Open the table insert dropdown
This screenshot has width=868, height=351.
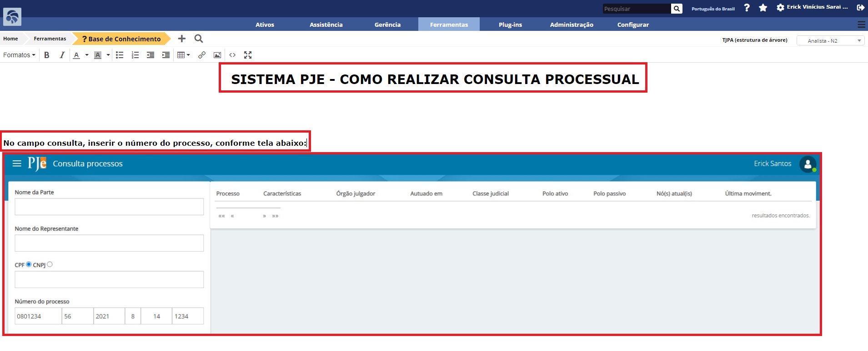coord(183,55)
